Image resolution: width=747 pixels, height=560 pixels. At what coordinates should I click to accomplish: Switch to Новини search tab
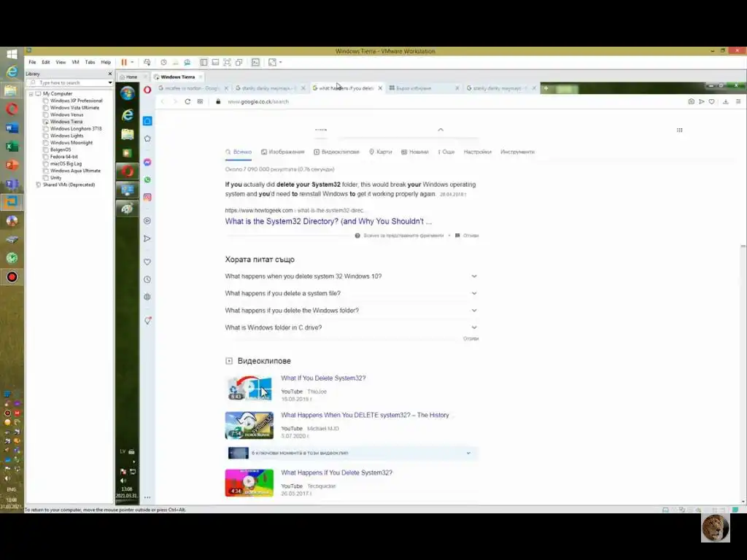pos(415,152)
